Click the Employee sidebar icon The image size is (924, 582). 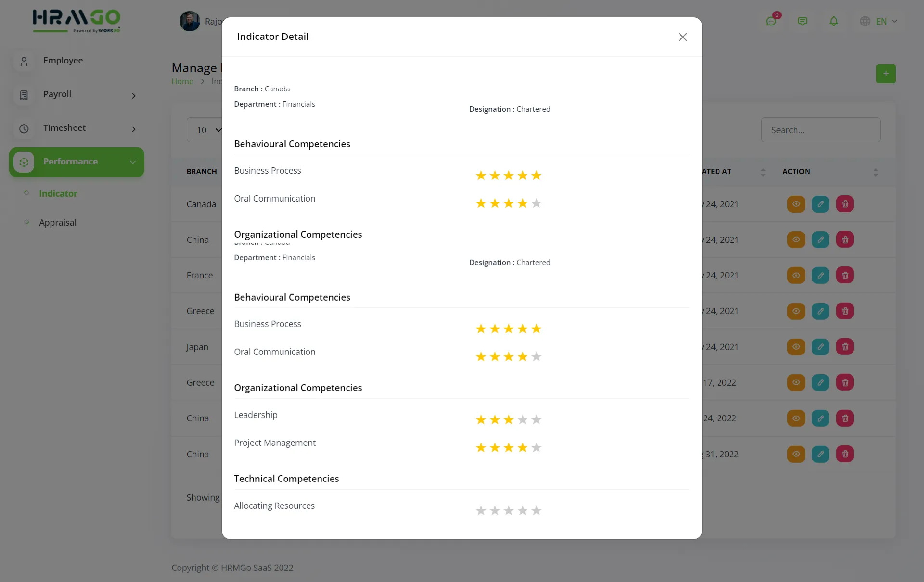click(24, 61)
